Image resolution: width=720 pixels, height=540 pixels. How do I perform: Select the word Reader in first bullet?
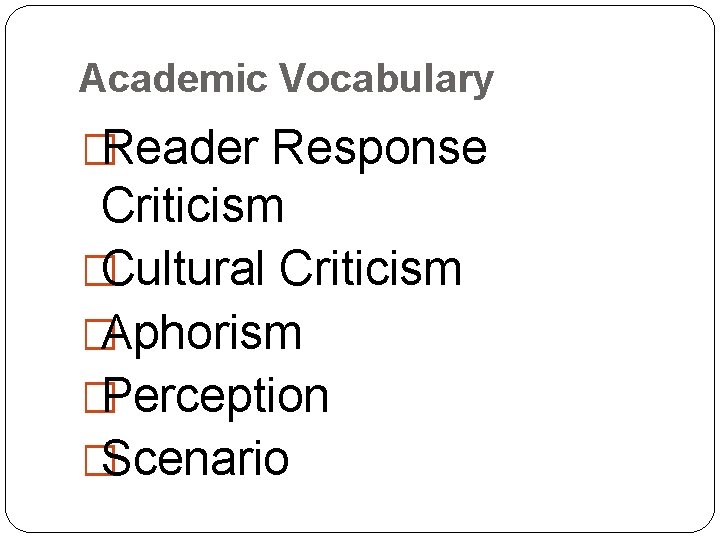click(x=181, y=147)
